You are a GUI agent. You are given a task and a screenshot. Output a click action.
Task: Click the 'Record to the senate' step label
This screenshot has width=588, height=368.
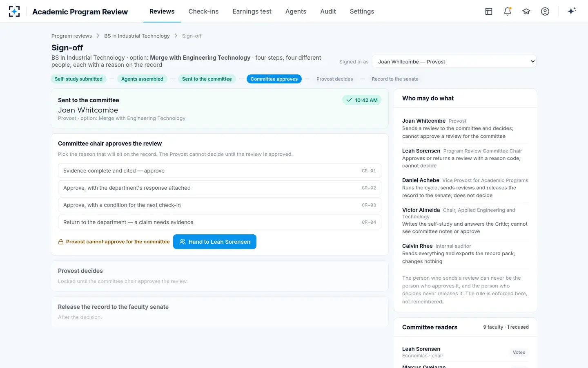(395, 79)
